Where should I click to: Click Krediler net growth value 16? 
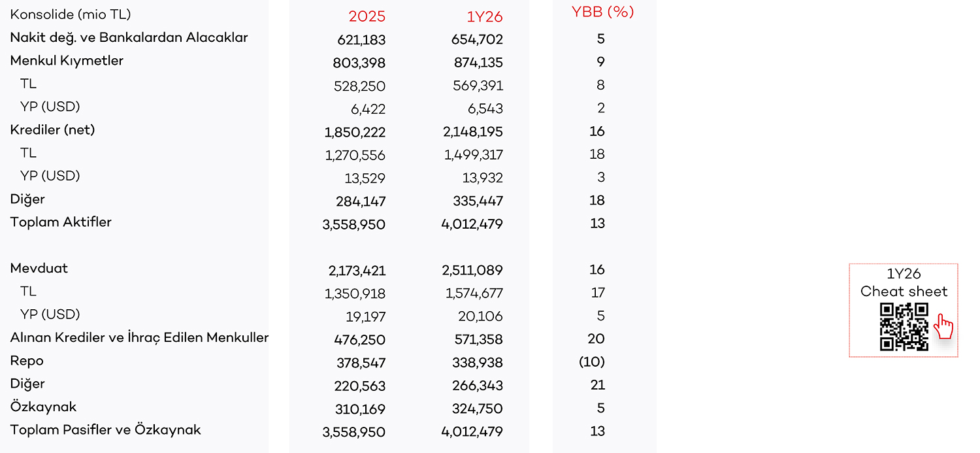(x=597, y=131)
